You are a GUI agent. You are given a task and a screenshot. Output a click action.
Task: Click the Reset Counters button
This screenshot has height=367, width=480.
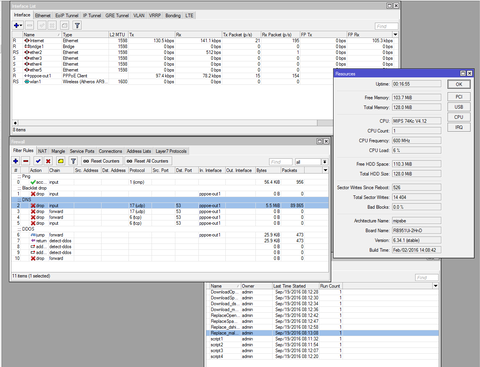click(x=102, y=161)
